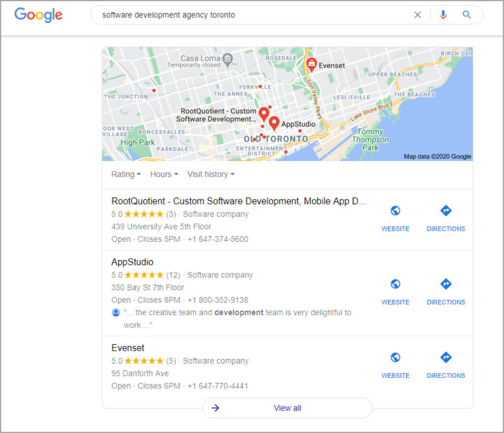Click into the search query field
Screen dimensions: 504x433
pyautogui.click(x=246, y=15)
